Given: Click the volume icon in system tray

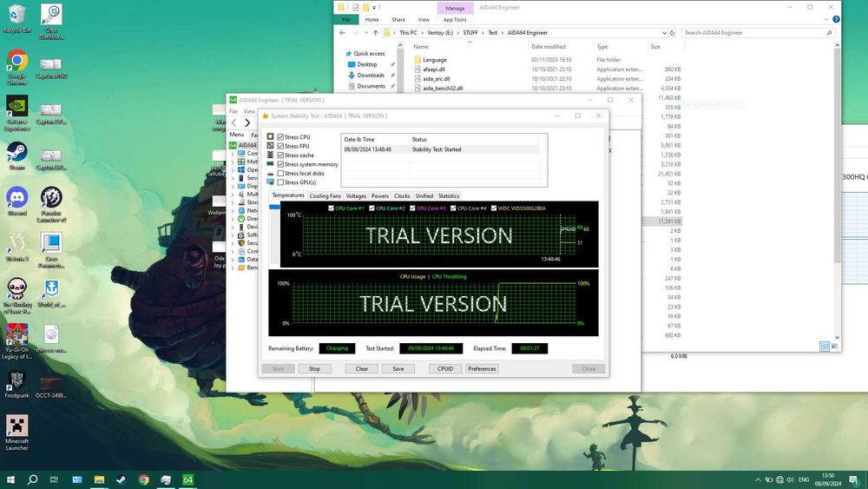Looking at the screenshot, I should click(x=790, y=479).
